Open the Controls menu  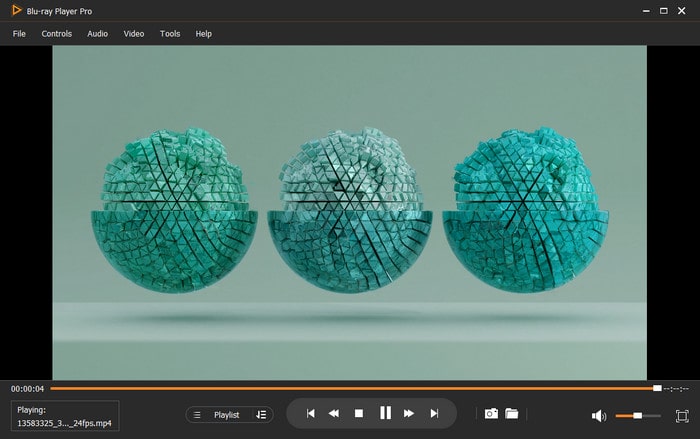tap(56, 34)
